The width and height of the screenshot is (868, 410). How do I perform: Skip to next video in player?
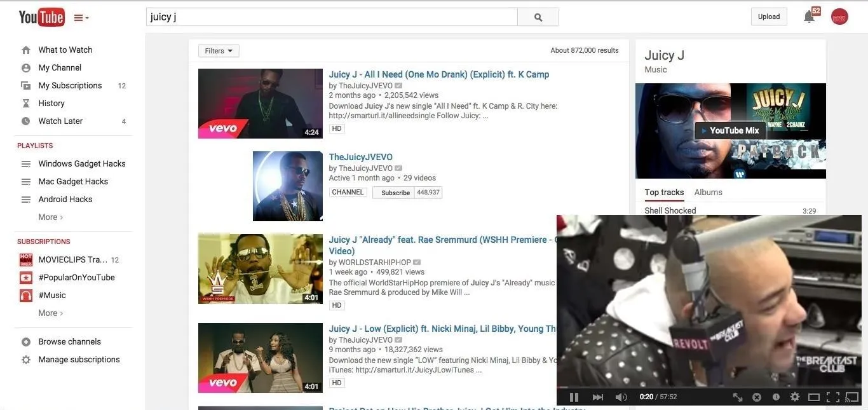tap(597, 397)
